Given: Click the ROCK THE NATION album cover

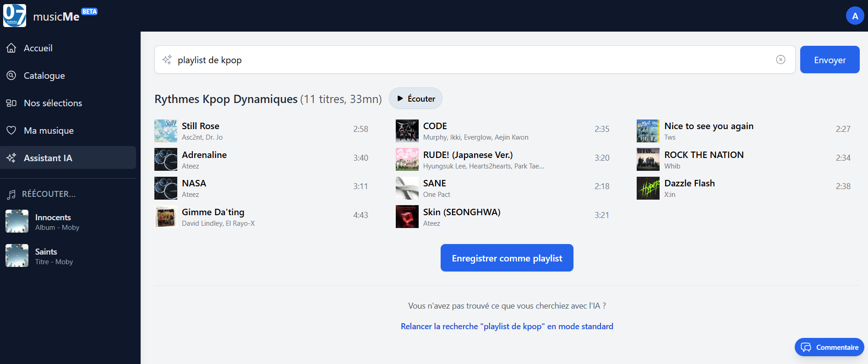Looking at the screenshot, I should click(x=648, y=159).
